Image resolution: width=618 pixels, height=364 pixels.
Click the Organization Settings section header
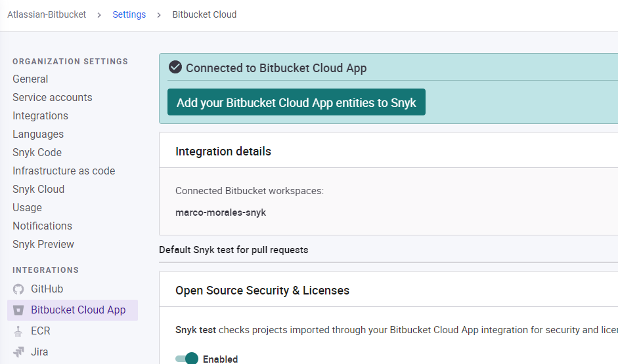point(70,62)
